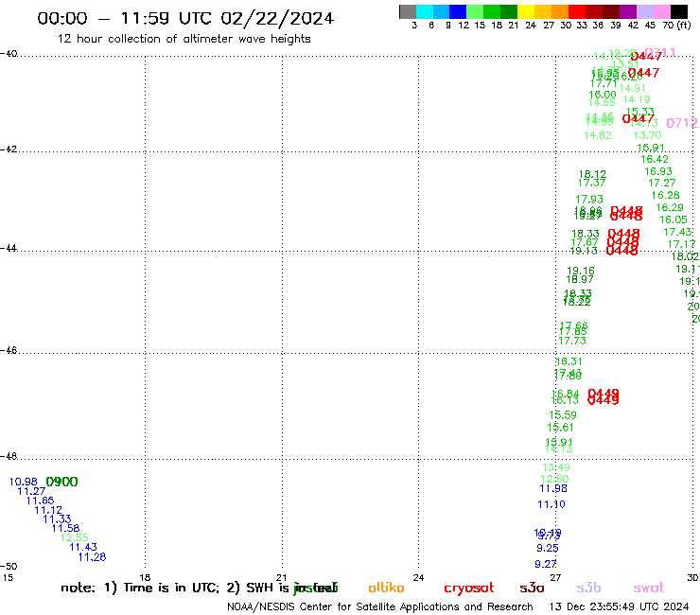This screenshot has height=615, width=700.
Task: Click the 's3a' satellite legend label
Action: click(532, 589)
